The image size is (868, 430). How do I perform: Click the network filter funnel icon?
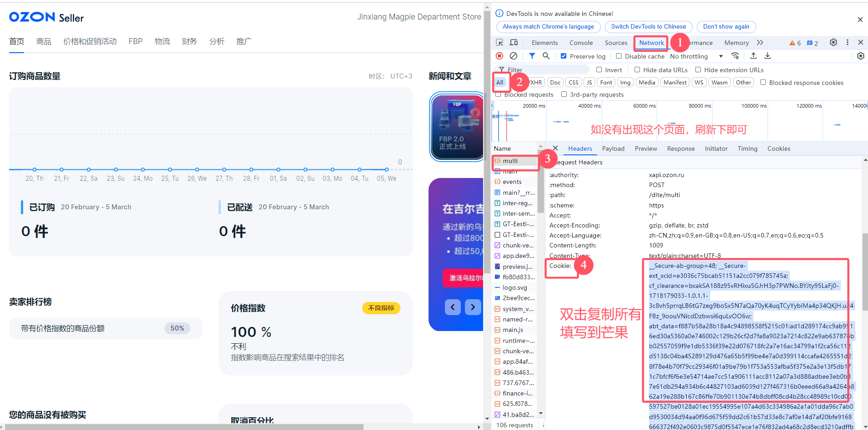pos(532,56)
